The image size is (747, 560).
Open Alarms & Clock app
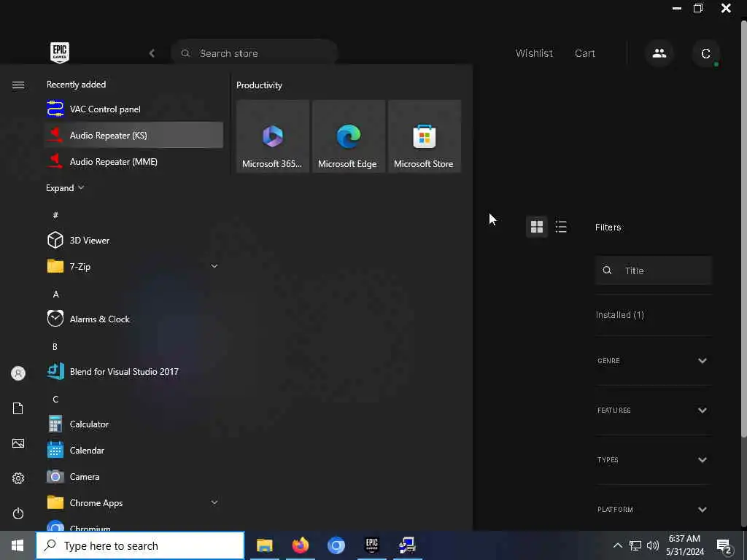coord(133,319)
